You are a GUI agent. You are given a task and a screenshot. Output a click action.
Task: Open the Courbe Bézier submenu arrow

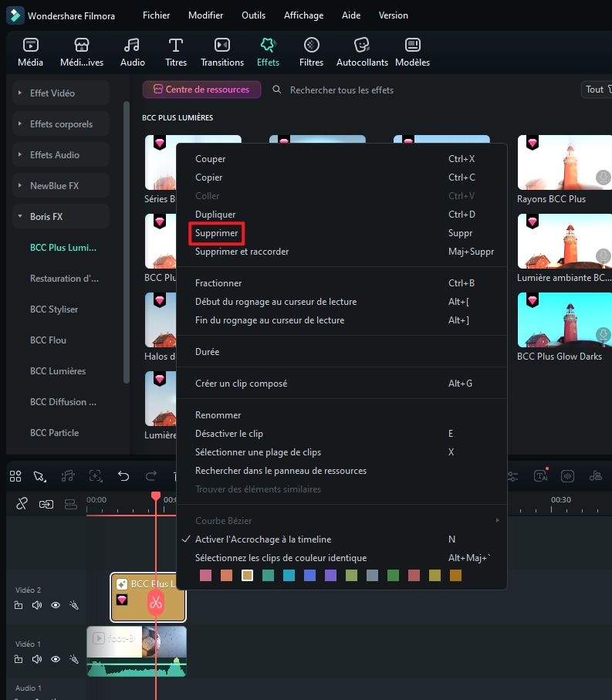click(x=497, y=520)
